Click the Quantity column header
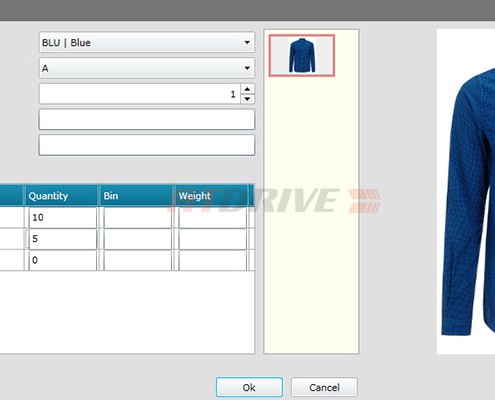 (62, 196)
